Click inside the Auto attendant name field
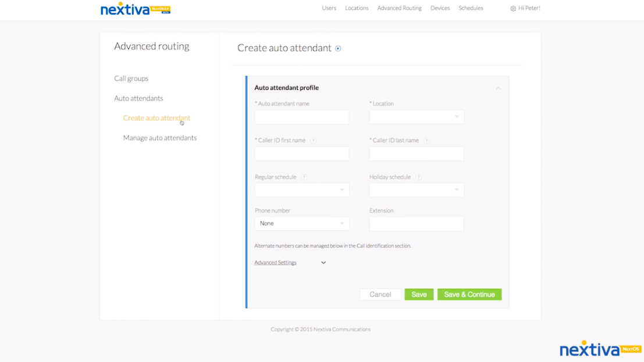This screenshot has height=362, width=644. point(302,117)
